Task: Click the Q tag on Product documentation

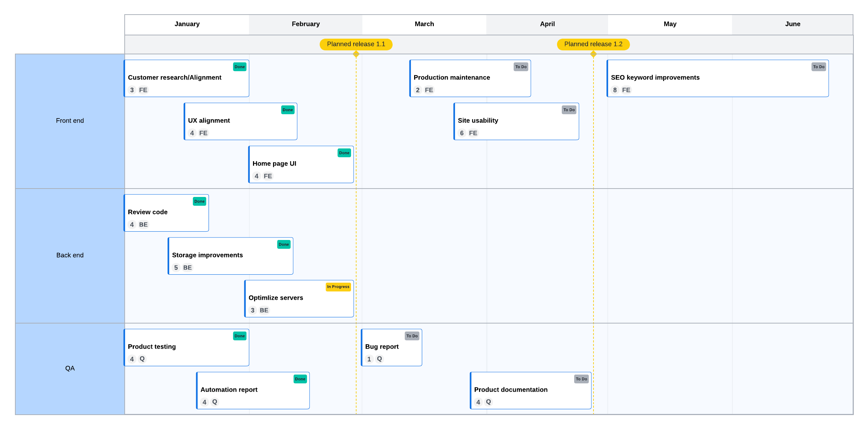Action: (x=489, y=402)
